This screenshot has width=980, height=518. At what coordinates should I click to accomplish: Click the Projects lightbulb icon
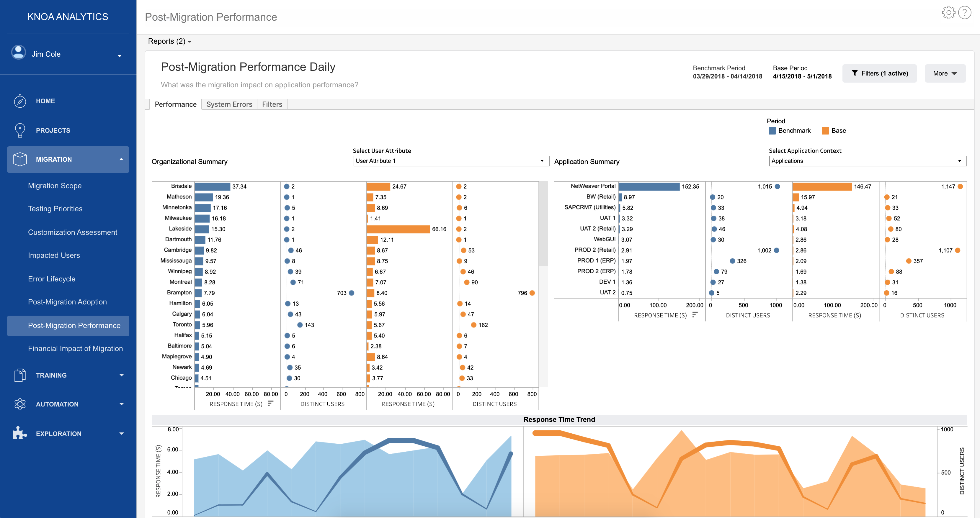pos(20,130)
